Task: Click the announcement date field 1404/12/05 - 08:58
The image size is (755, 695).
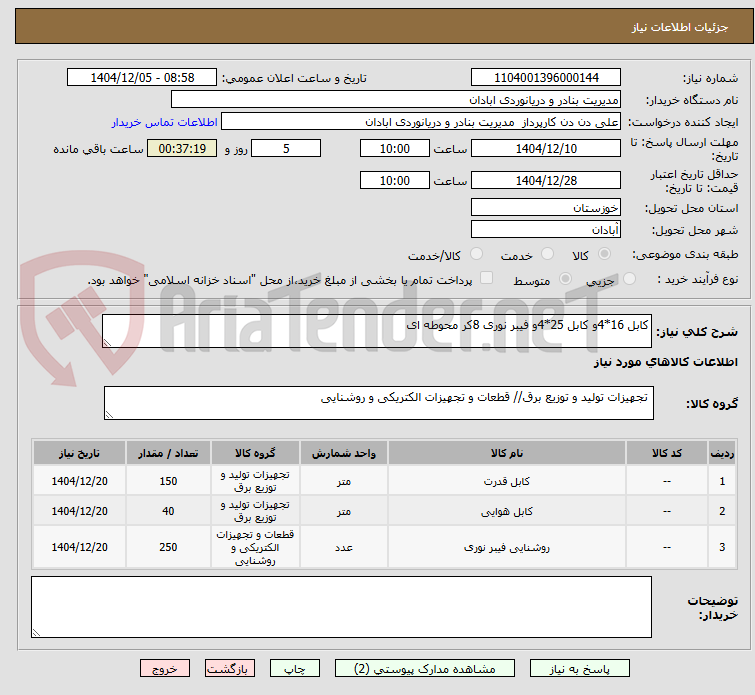Action: tap(142, 78)
